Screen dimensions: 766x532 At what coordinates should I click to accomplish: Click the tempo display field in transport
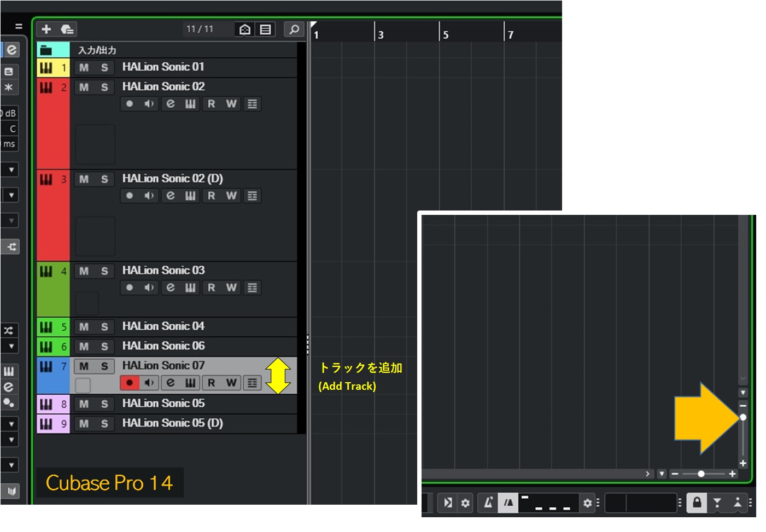click(x=548, y=502)
